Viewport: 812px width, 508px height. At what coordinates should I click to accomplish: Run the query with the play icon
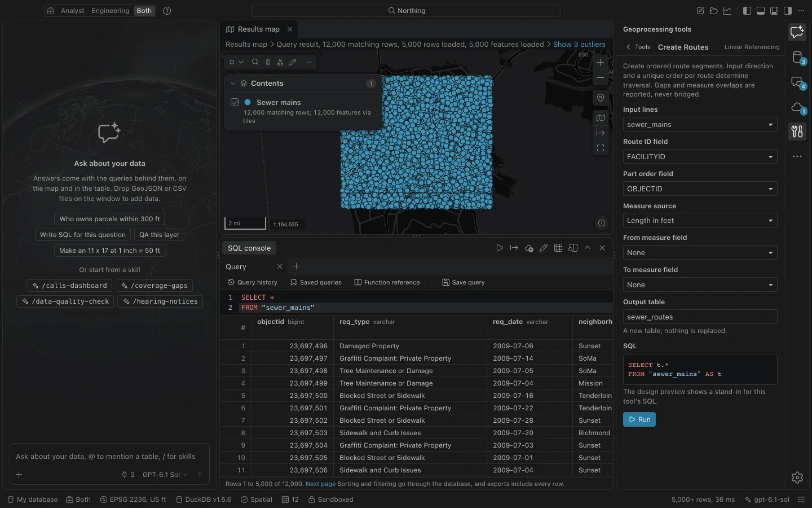point(500,248)
